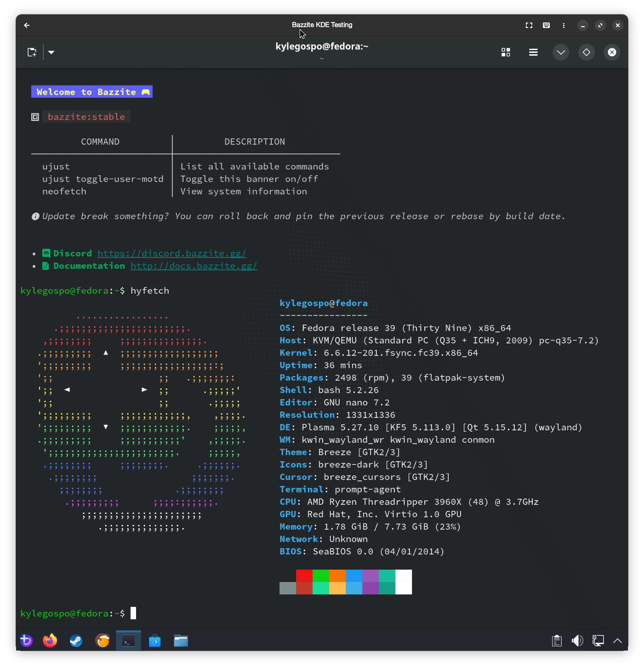Expand the new tab dropdown arrow

pos(51,52)
